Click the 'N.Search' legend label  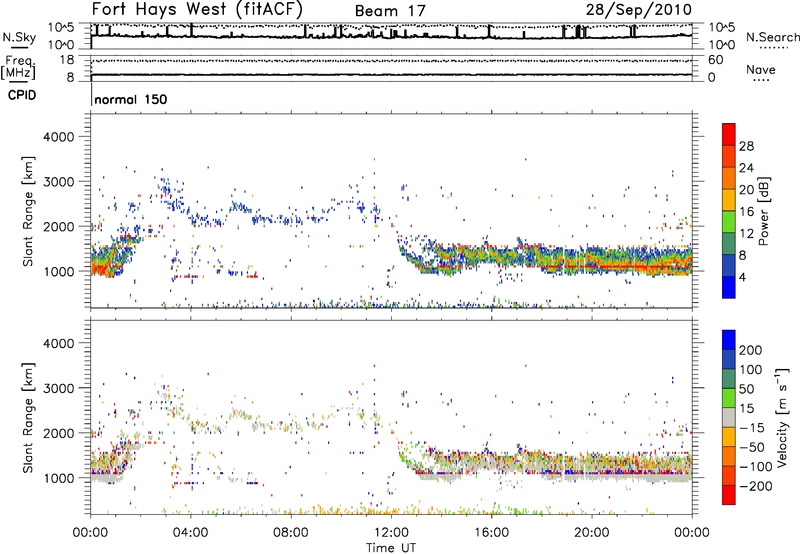coord(772,37)
